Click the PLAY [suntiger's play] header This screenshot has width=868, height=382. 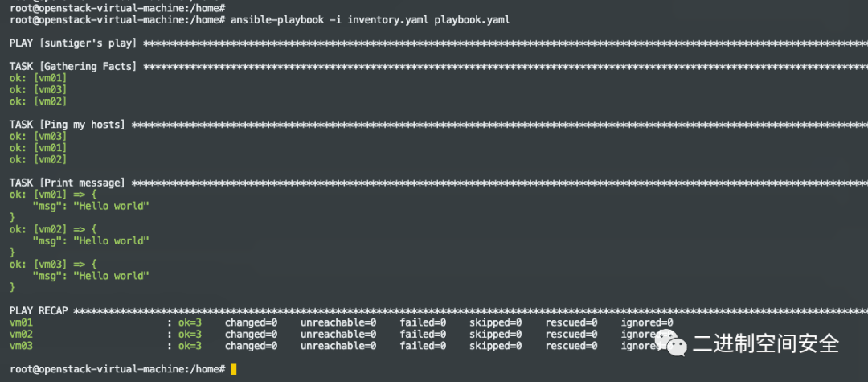coord(74,43)
